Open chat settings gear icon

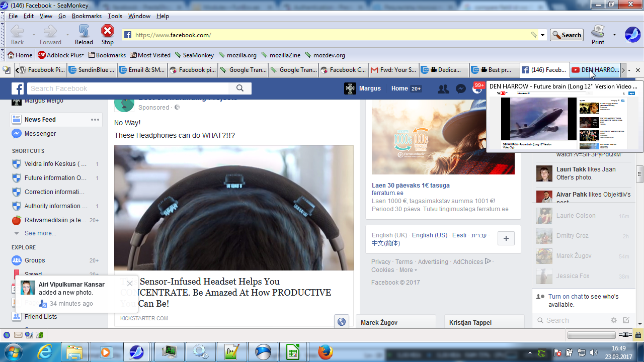pyautogui.click(x=613, y=320)
